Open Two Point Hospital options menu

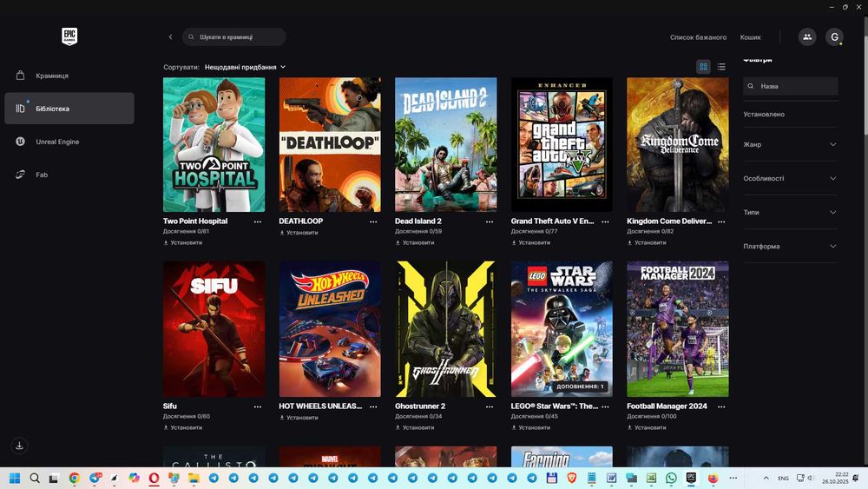(x=258, y=221)
